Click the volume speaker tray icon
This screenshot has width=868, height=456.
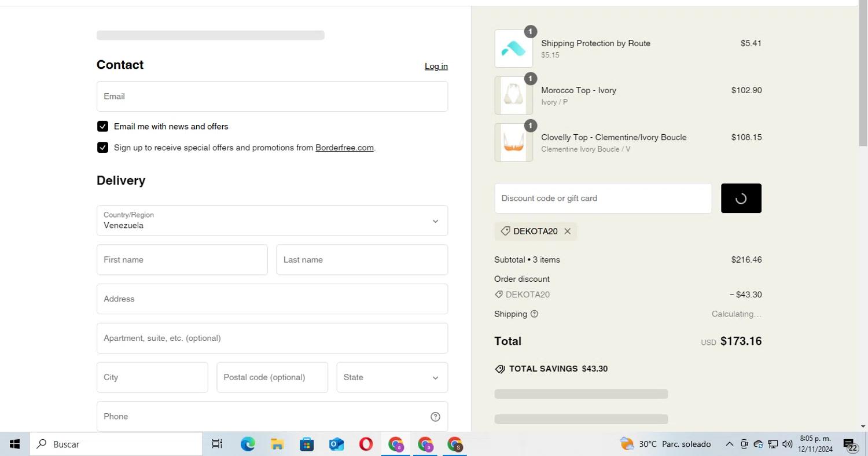[787, 444]
